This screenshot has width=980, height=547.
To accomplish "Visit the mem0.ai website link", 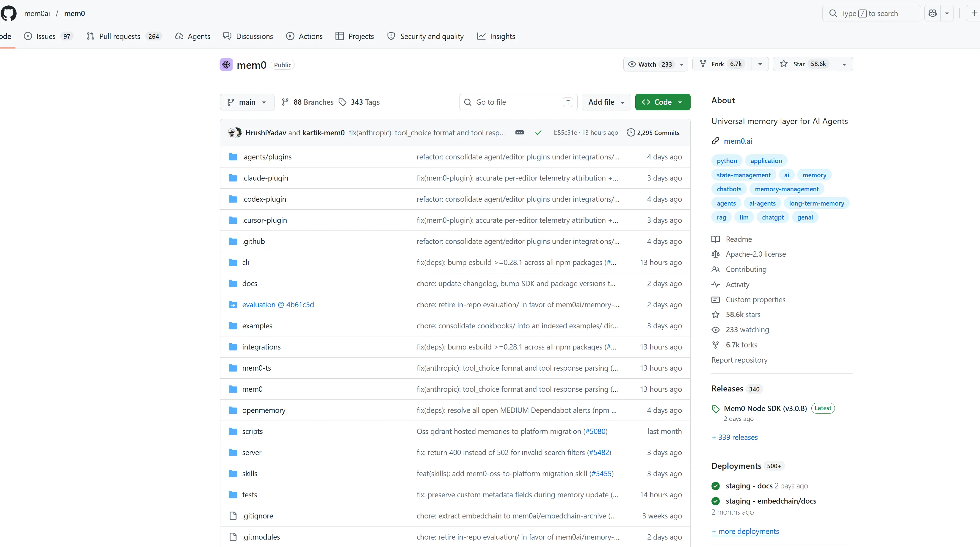I will [x=738, y=141].
